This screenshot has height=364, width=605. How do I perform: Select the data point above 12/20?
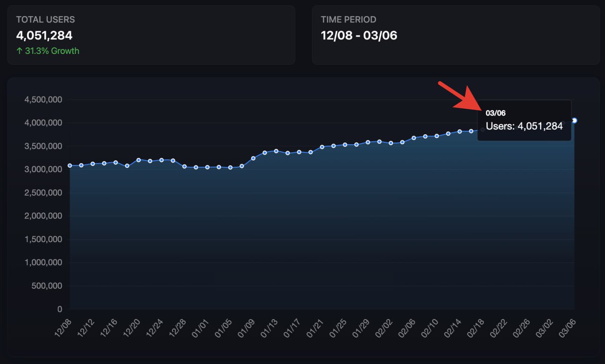pos(138,160)
